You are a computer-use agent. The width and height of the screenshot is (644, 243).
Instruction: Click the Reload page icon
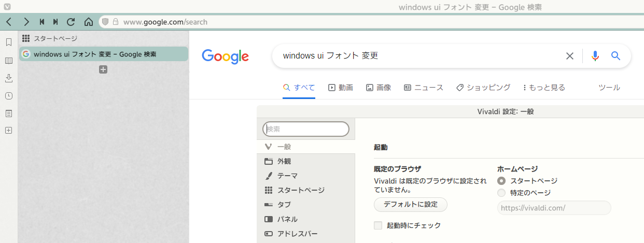pos(71,22)
